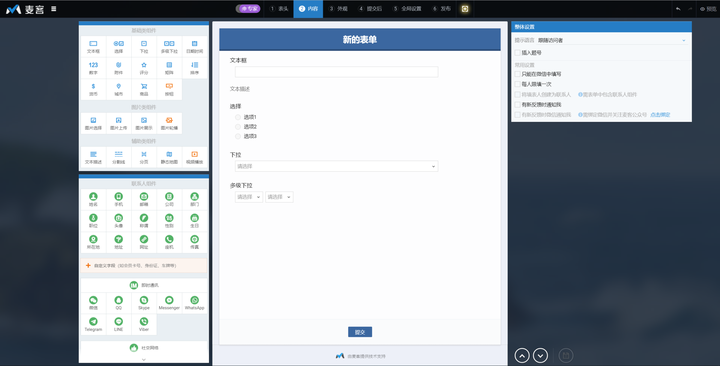Add the 选择 choice component
The width and height of the screenshot is (720, 366).
118,47
